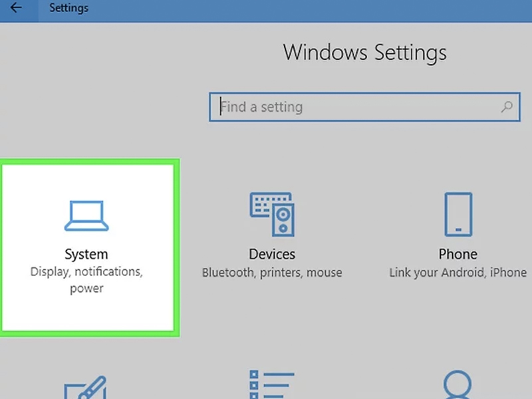
Task: Focus the Find a setting box
Action: pyautogui.click(x=364, y=107)
